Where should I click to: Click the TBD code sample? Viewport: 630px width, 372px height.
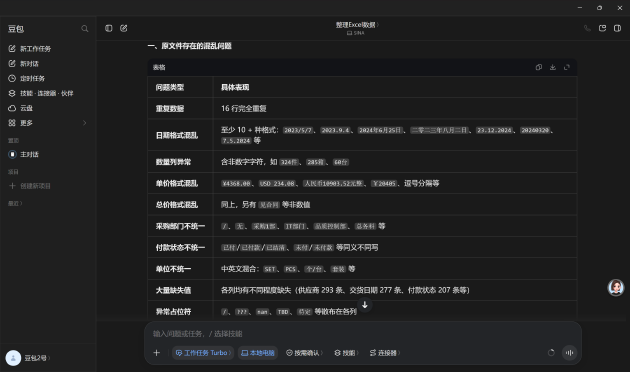[283, 312]
